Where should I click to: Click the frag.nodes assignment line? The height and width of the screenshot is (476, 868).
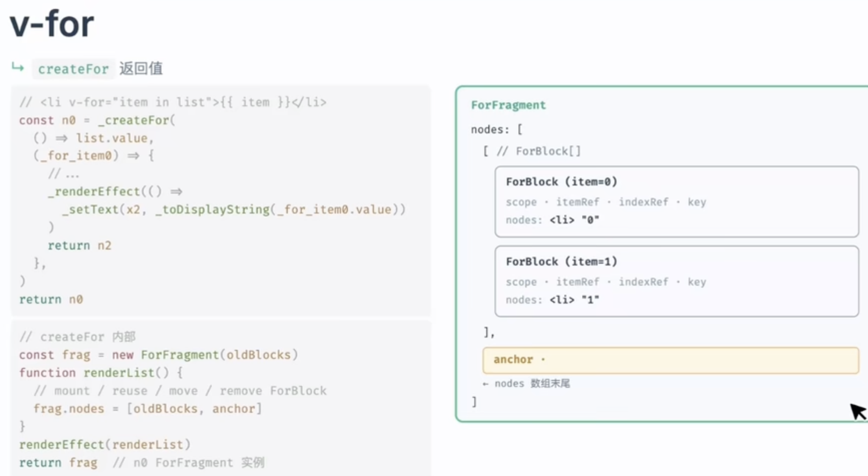pos(148,409)
